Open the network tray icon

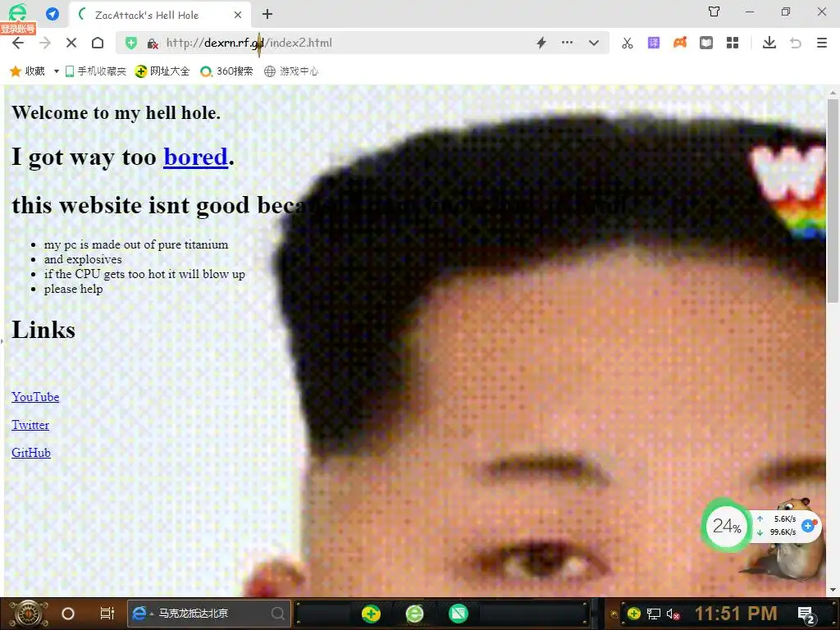coord(654,614)
